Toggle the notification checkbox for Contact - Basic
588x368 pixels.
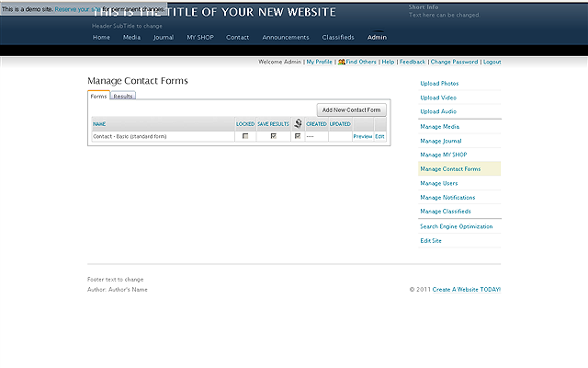pos(298,136)
